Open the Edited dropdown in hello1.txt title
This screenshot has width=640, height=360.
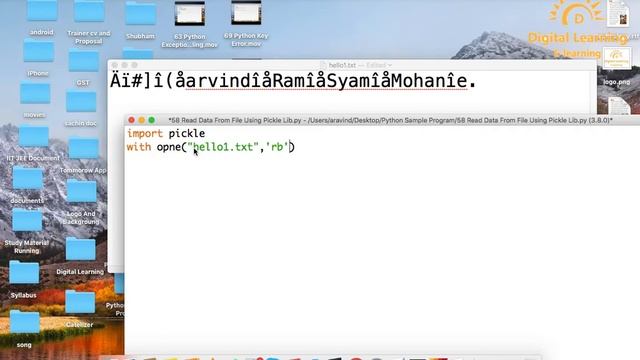[x=379, y=65]
